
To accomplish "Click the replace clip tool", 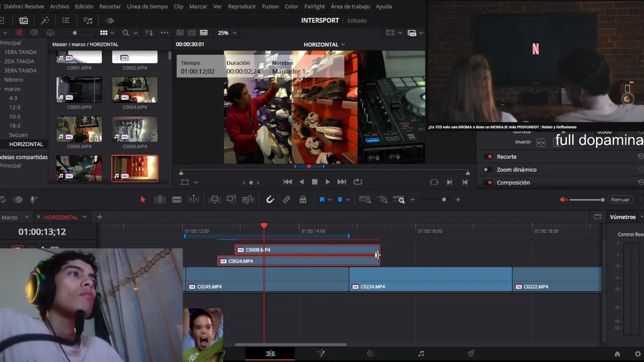I will point(248,200).
